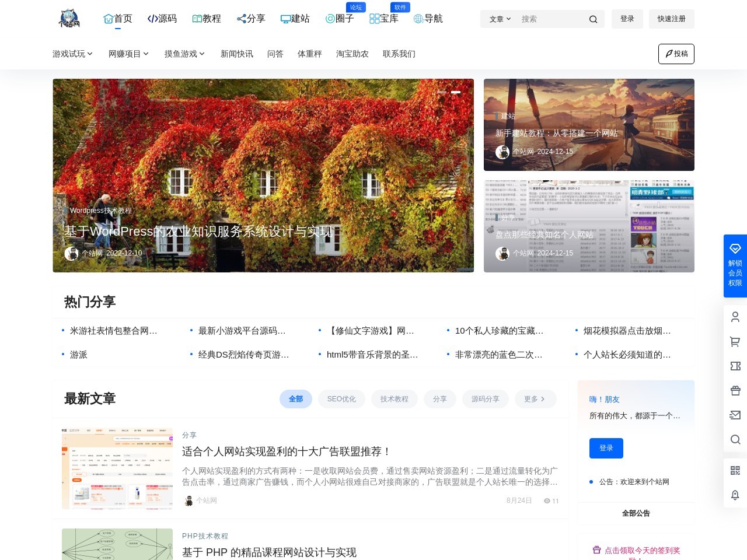Open hot share 烟花模拟器点击放烟

tap(627, 331)
